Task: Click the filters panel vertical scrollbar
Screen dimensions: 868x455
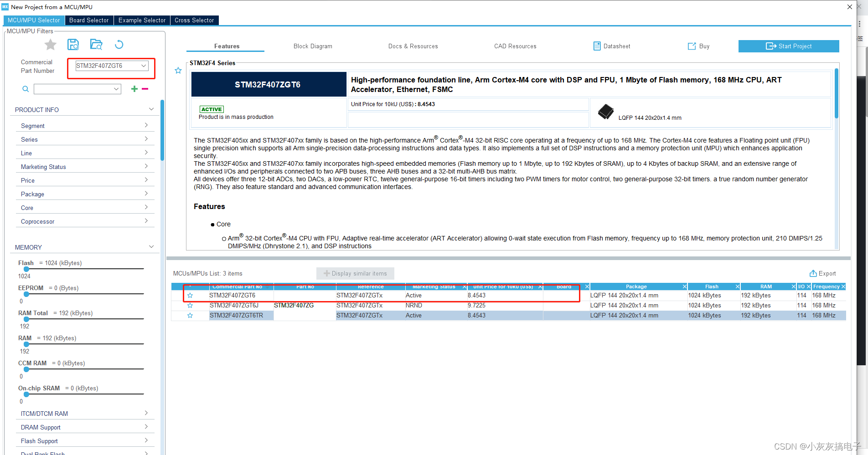Action: [x=162, y=130]
